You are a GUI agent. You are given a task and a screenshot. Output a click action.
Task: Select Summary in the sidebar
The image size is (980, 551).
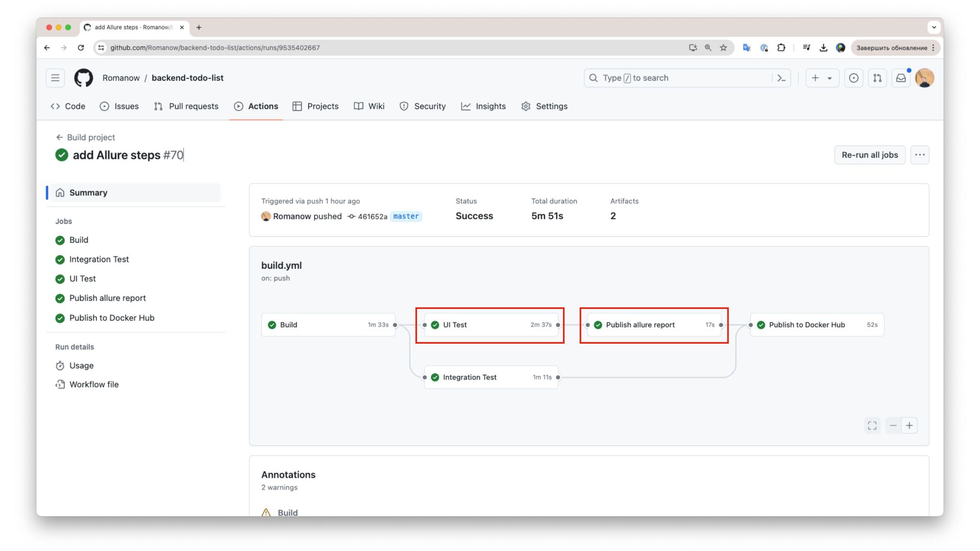pos(135,193)
